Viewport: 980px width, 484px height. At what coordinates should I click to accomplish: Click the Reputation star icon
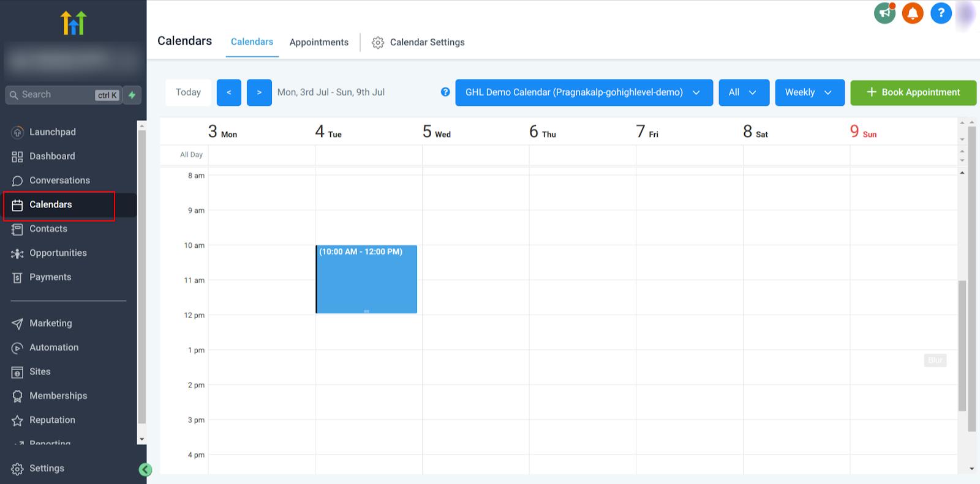pyautogui.click(x=17, y=420)
